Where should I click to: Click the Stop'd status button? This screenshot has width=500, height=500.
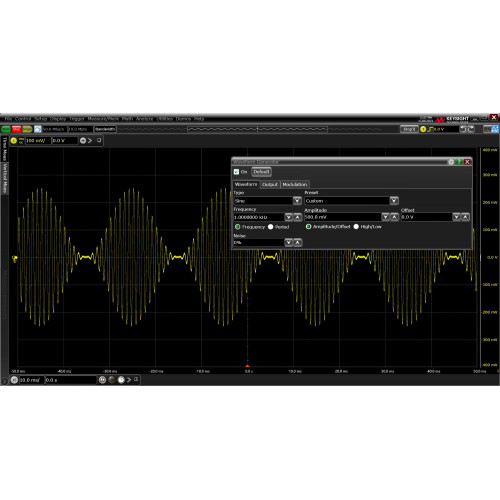(x=409, y=129)
